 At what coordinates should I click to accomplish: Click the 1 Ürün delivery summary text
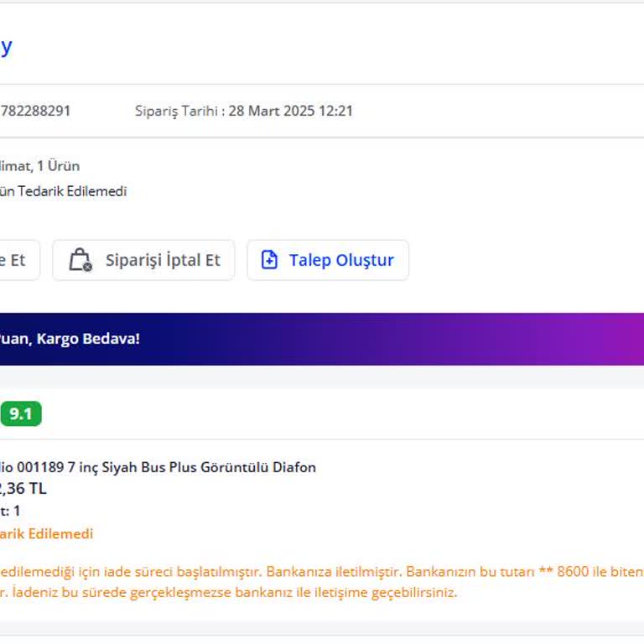(x=40, y=166)
